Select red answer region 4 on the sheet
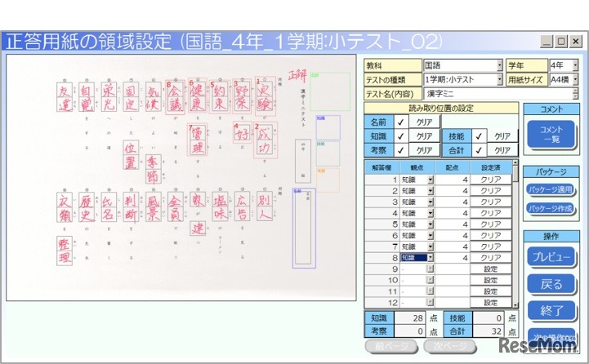 243,132
